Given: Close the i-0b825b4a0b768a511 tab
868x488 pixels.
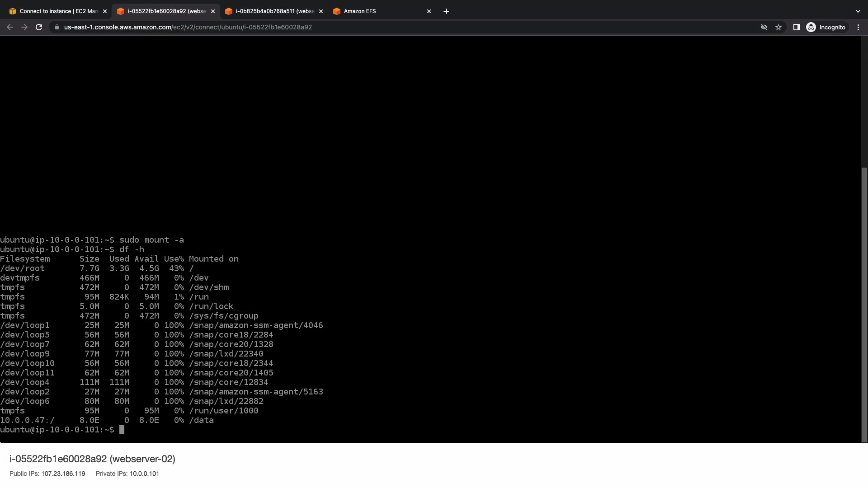Looking at the screenshot, I should point(321,11).
